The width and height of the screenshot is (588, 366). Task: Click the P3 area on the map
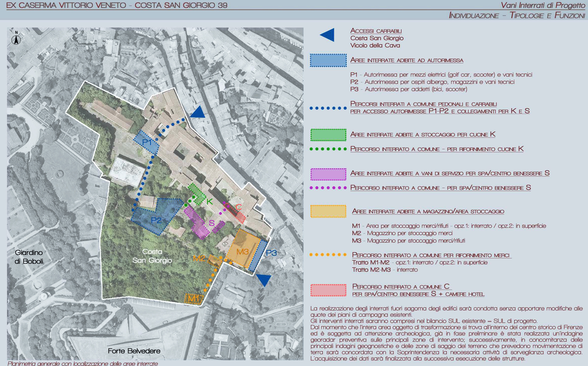258,256
